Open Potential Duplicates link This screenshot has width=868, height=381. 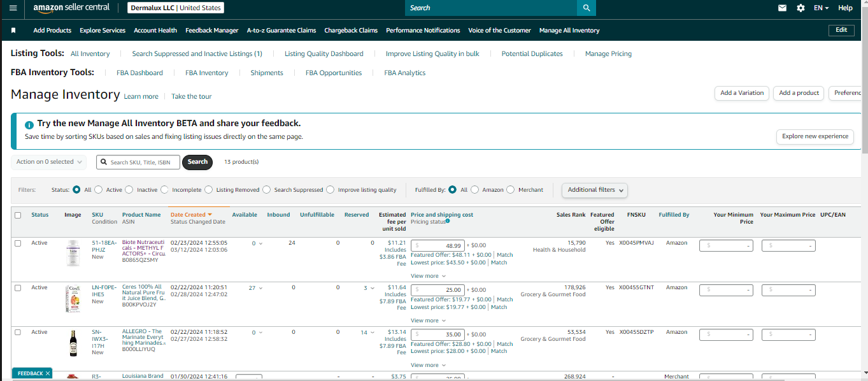pyautogui.click(x=532, y=54)
